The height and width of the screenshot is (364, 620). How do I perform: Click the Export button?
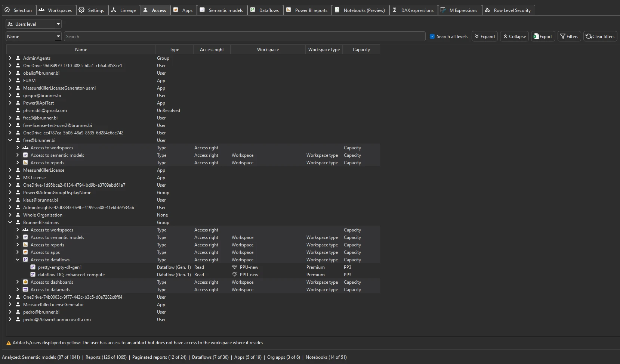click(543, 36)
